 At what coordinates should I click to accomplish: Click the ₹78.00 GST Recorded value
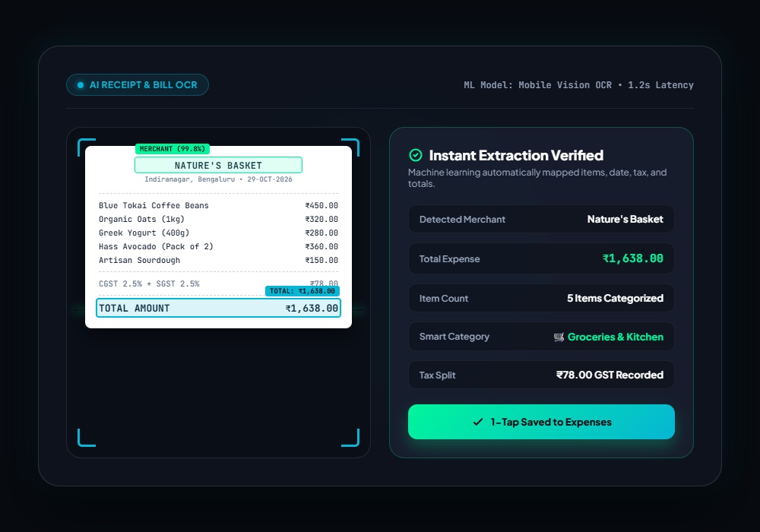click(610, 375)
